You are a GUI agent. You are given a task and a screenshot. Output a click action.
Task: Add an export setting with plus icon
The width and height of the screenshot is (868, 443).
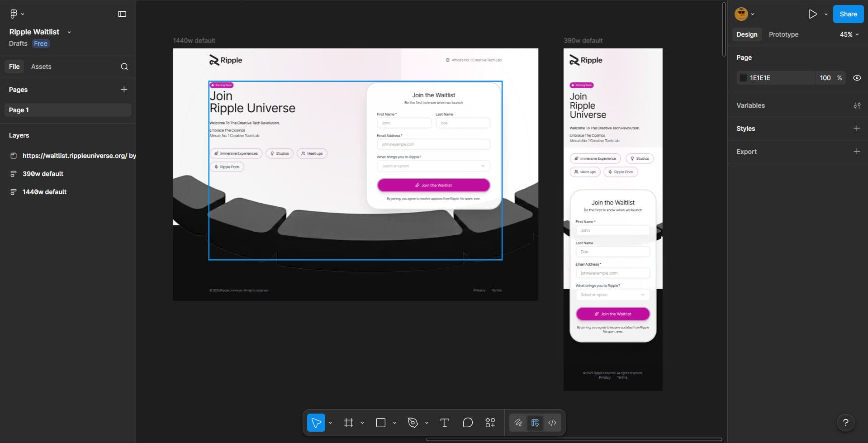point(857,152)
